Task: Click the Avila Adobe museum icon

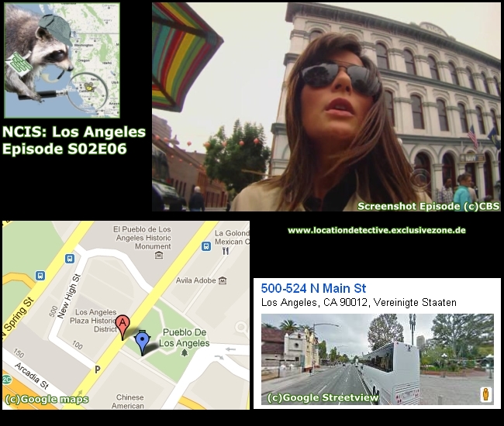Action: 223,280
